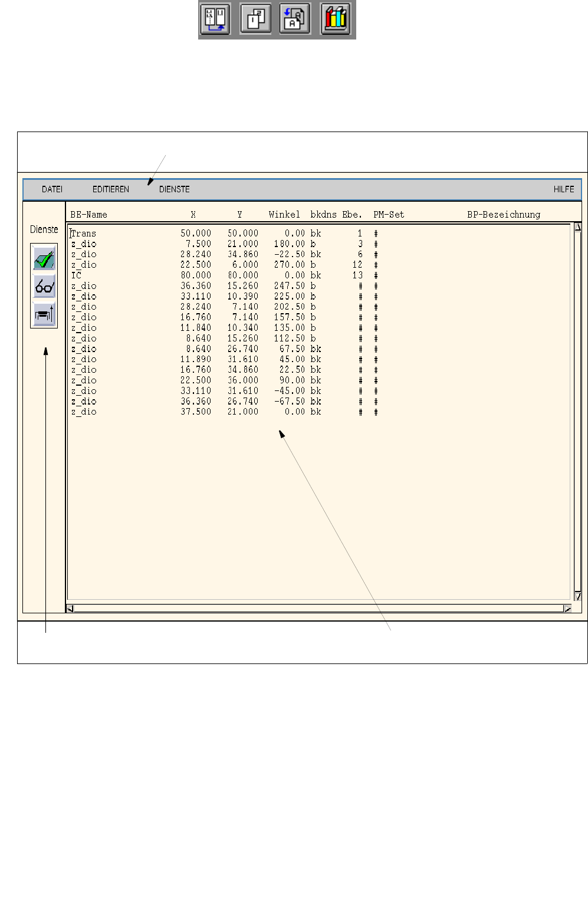This screenshot has width=588, height=920.
Task: Click the angle value 112.50
Action: coord(290,339)
